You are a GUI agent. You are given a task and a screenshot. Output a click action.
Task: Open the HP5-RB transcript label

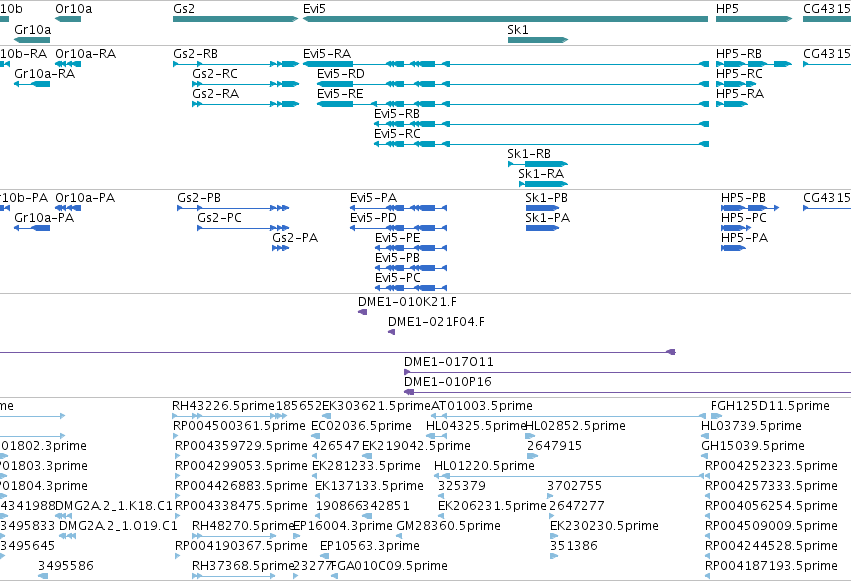739,54
